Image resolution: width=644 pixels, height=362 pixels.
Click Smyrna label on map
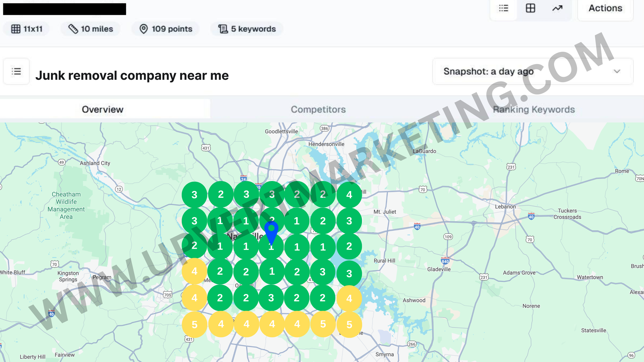(385, 354)
